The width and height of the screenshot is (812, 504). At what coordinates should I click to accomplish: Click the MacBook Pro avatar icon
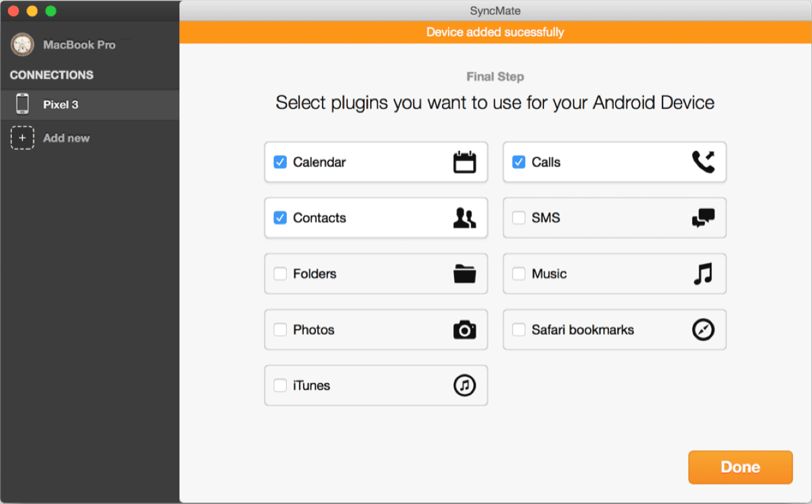pos(22,45)
